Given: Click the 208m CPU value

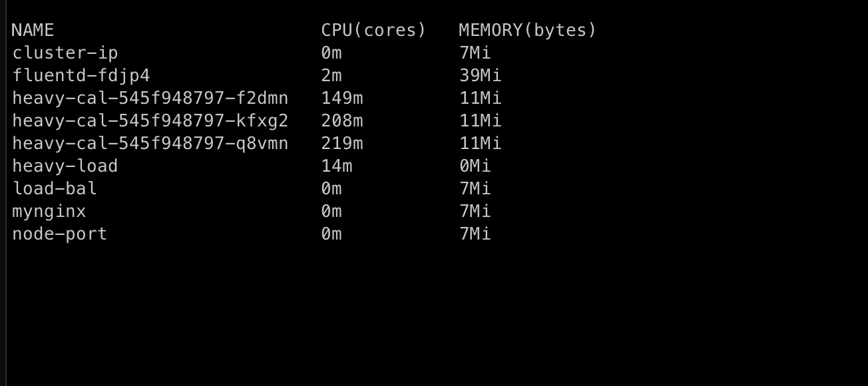Looking at the screenshot, I should [x=342, y=121].
